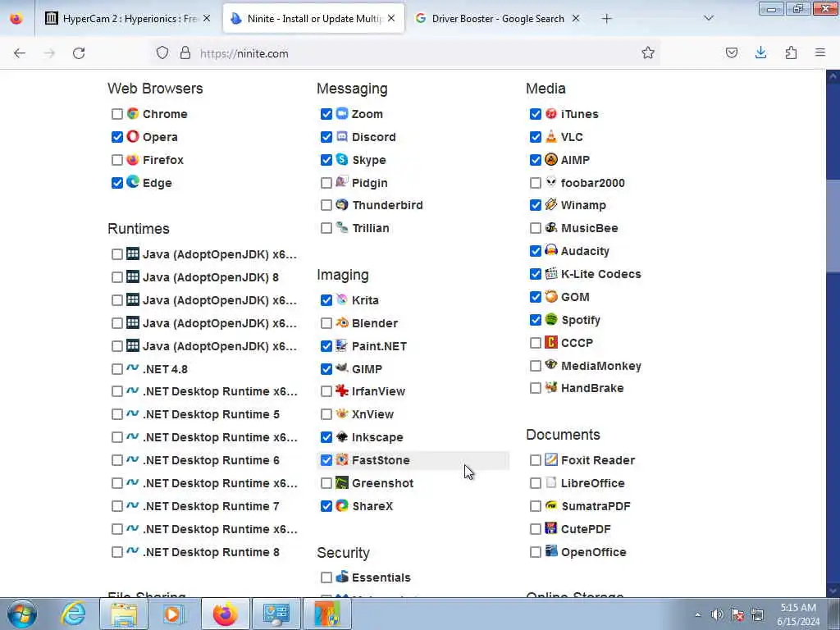
Task: Click the VLC cone icon
Action: 550,137
